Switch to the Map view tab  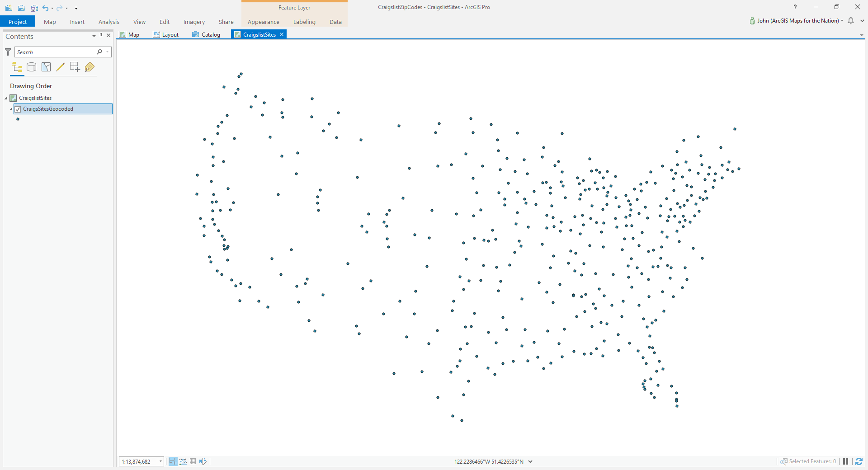(x=129, y=34)
